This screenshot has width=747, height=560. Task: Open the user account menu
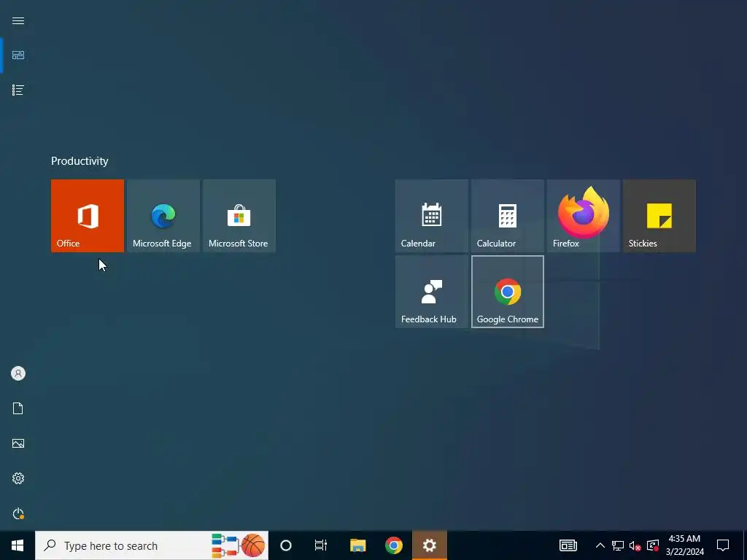(18, 373)
